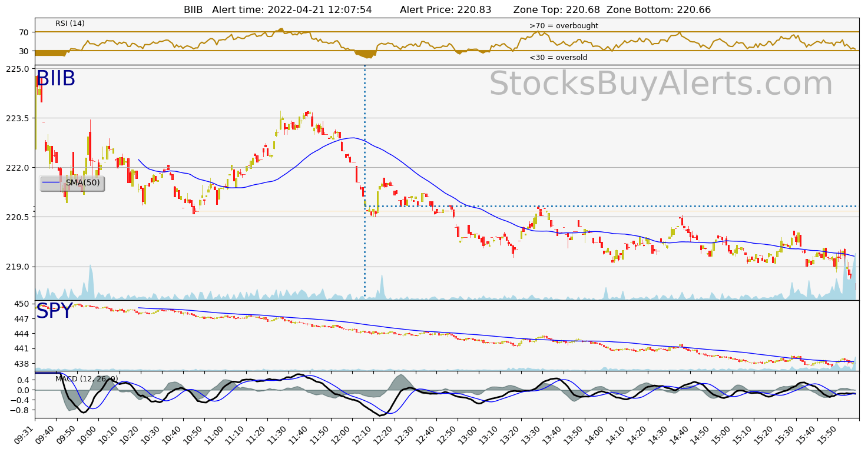868x452 pixels.
Task: Click the 09:31 time axis label
Action: click(26, 433)
